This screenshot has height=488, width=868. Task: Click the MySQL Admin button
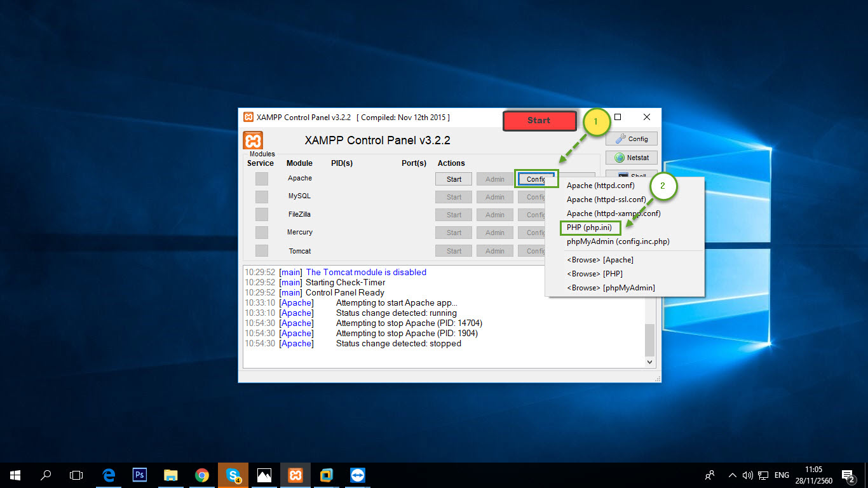[495, 197]
